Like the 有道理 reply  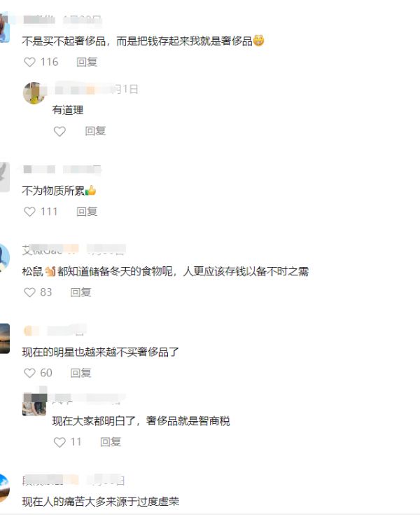[59, 132]
